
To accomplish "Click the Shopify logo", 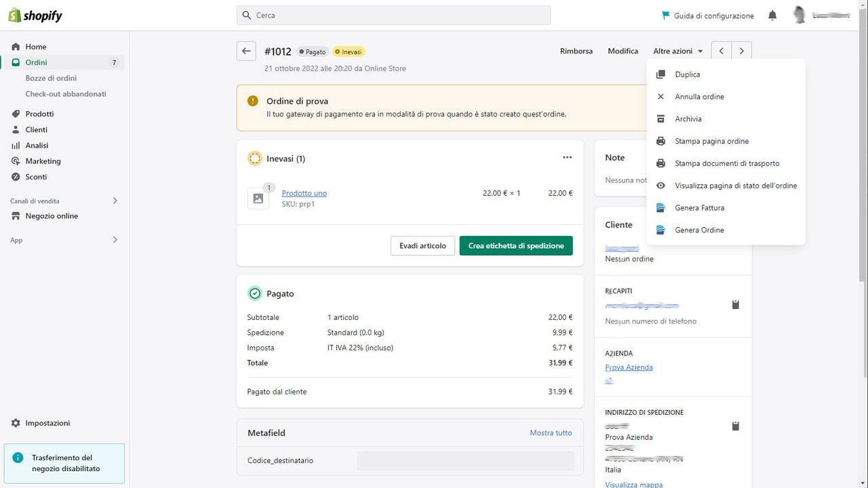I will tap(35, 15).
